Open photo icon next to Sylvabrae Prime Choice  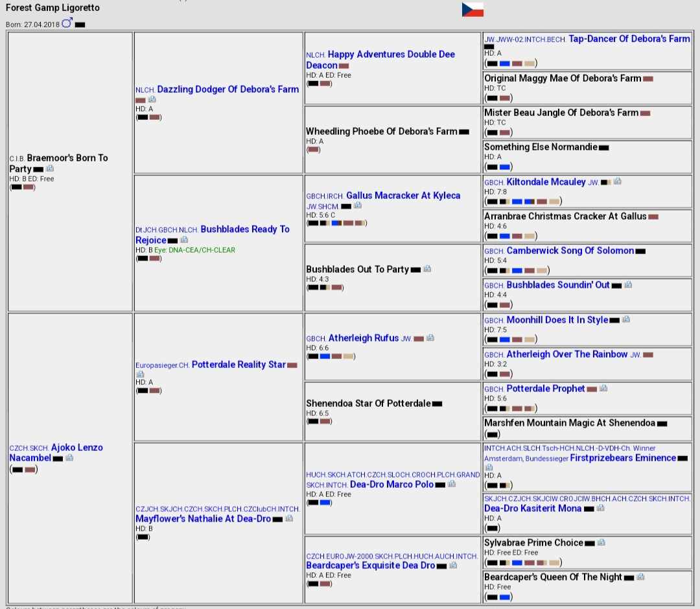pos(601,542)
